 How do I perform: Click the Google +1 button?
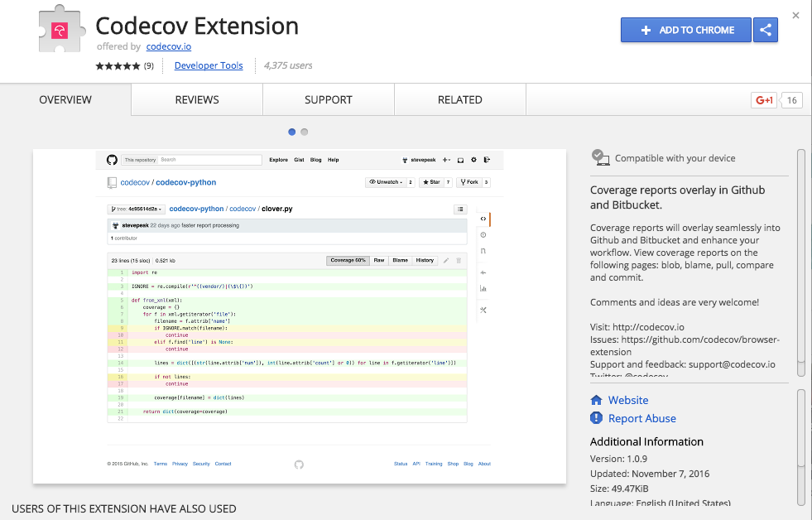coord(763,100)
